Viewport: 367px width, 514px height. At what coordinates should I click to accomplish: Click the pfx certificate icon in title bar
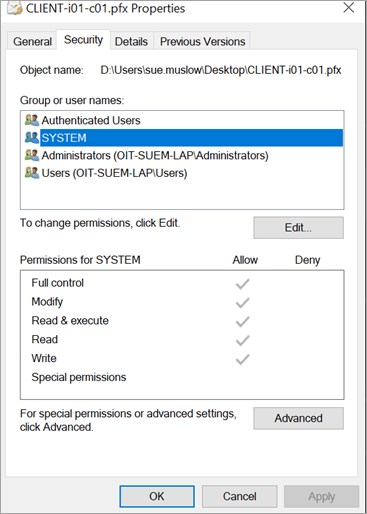pyautogui.click(x=15, y=8)
